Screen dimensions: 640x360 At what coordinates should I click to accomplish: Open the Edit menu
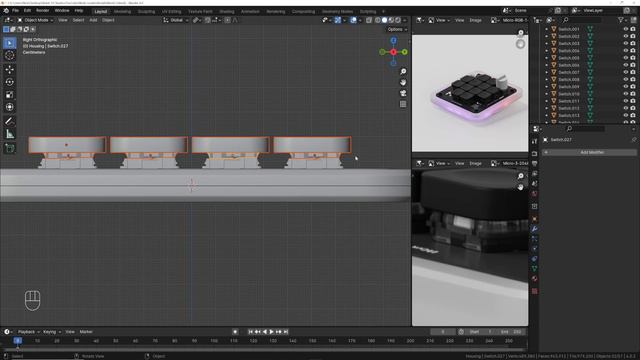click(x=27, y=11)
